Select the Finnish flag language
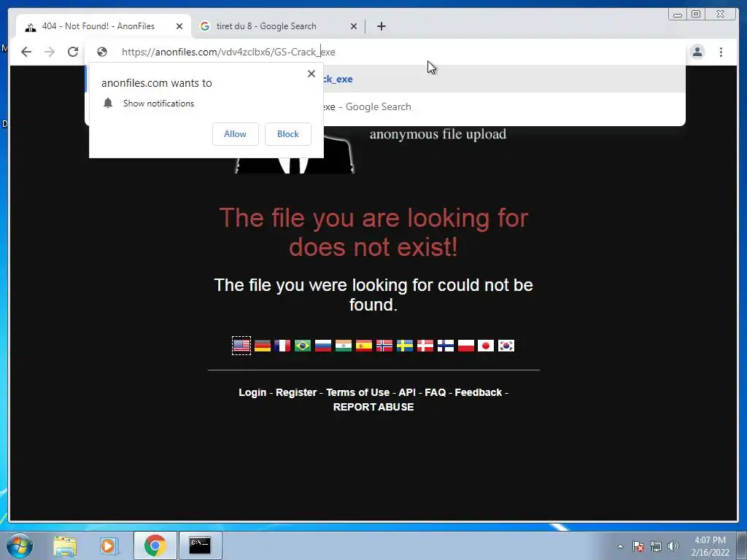The height and width of the screenshot is (560, 747). point(446,345)
